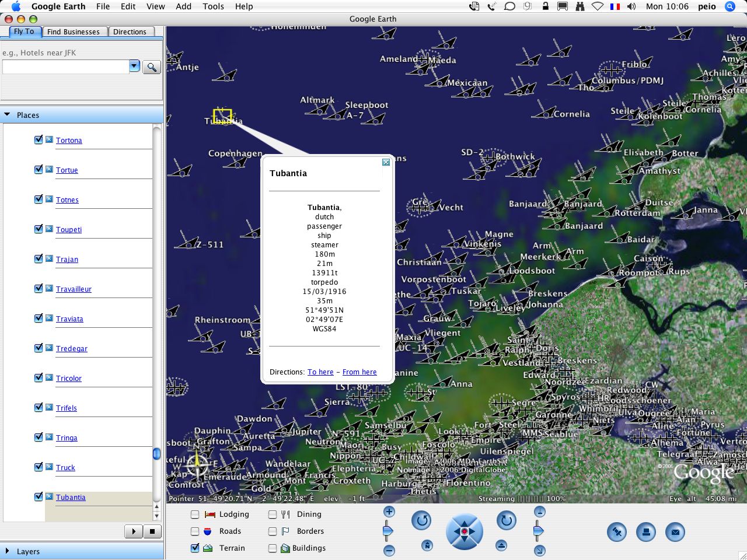Click the Places scrollbar down arrow
747x560 pixels.
tap(156, 516)
